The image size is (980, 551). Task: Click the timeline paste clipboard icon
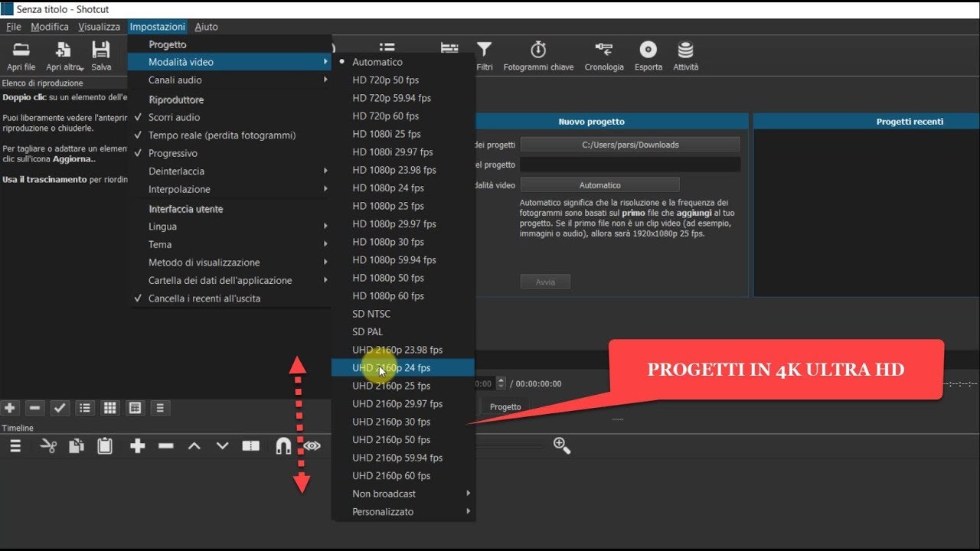tap(105, 445)
